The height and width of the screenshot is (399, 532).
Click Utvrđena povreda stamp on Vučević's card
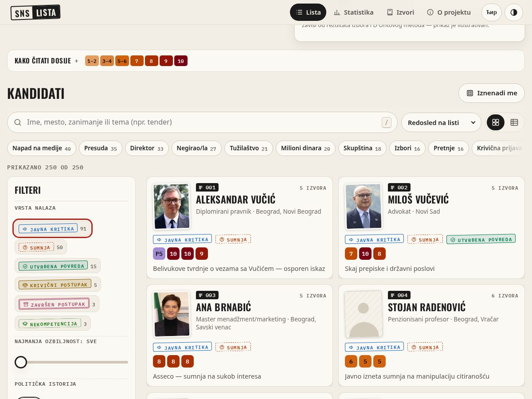click(481, 239)
